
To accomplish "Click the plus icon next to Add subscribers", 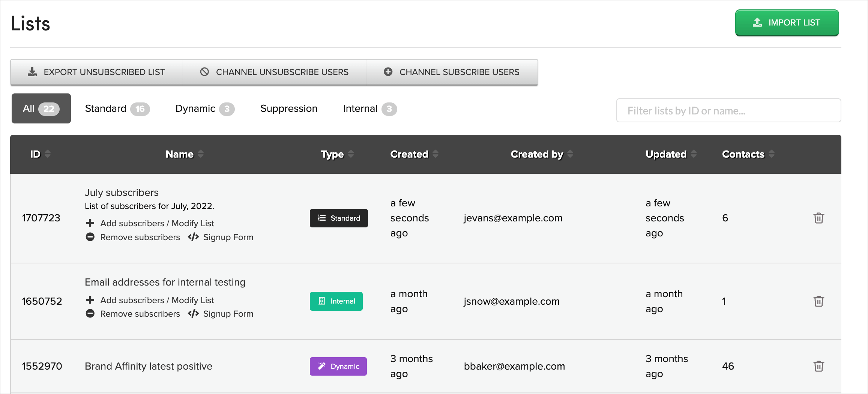I will (x=90, y=223).
